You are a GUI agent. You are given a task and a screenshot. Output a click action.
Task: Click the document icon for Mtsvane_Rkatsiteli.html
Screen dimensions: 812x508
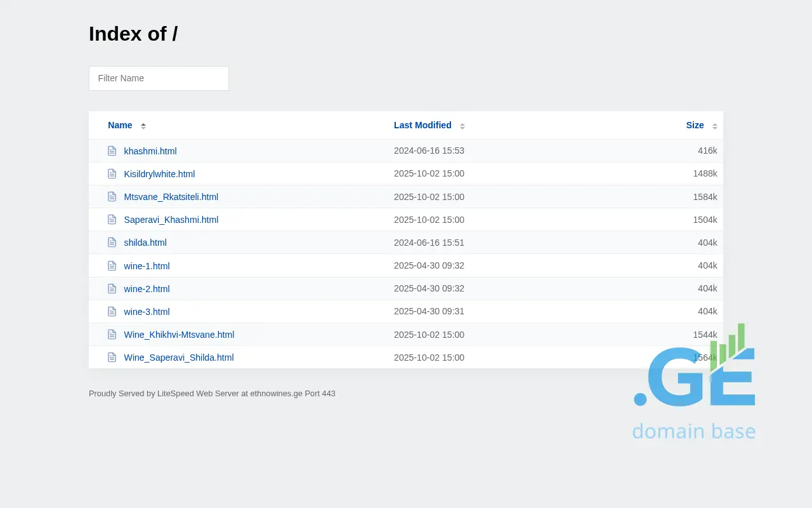pyautogui.click(x=112, y=197)
